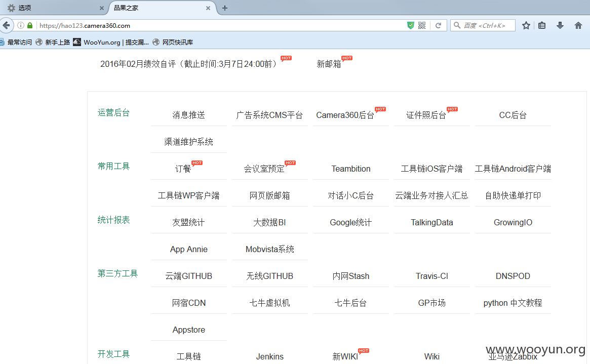
Task: Open 工具链WP客户端 link
Action: click(x=188, y=195)
